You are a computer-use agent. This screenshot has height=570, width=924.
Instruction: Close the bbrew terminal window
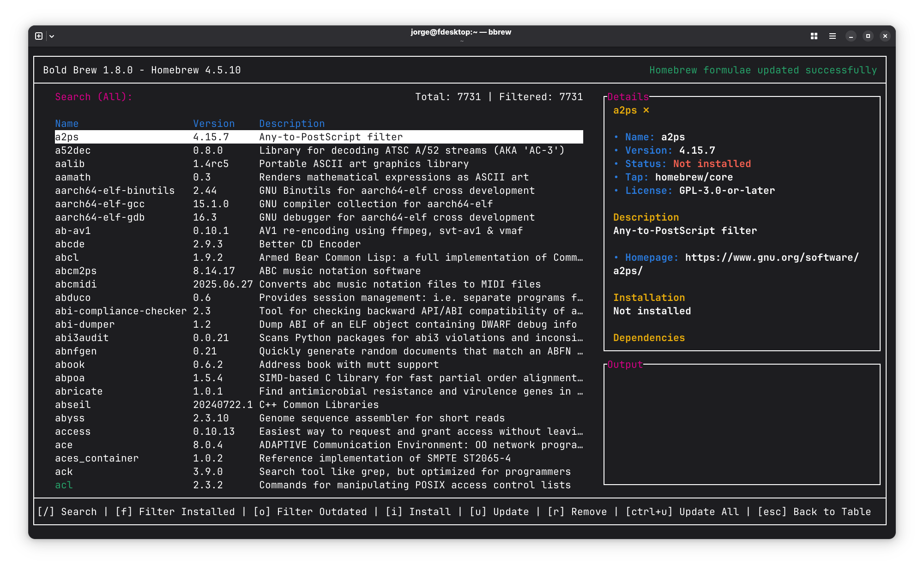(x=885, y=36)
